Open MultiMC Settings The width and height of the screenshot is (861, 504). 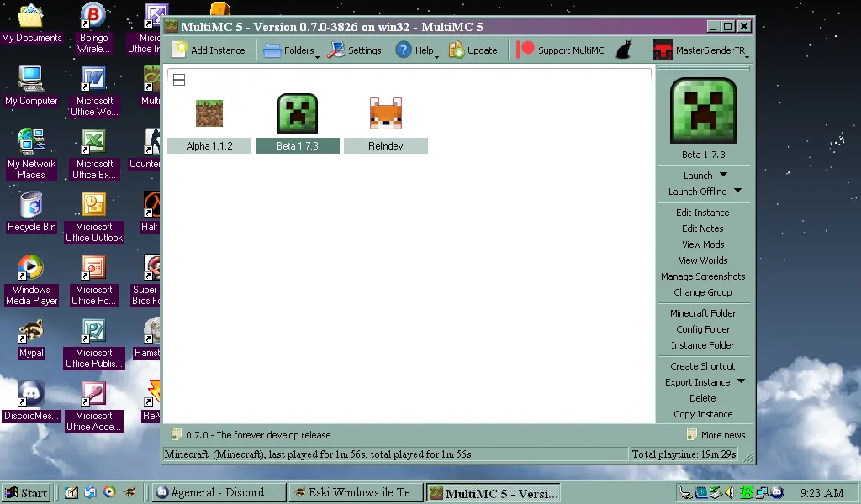point(354,50)
